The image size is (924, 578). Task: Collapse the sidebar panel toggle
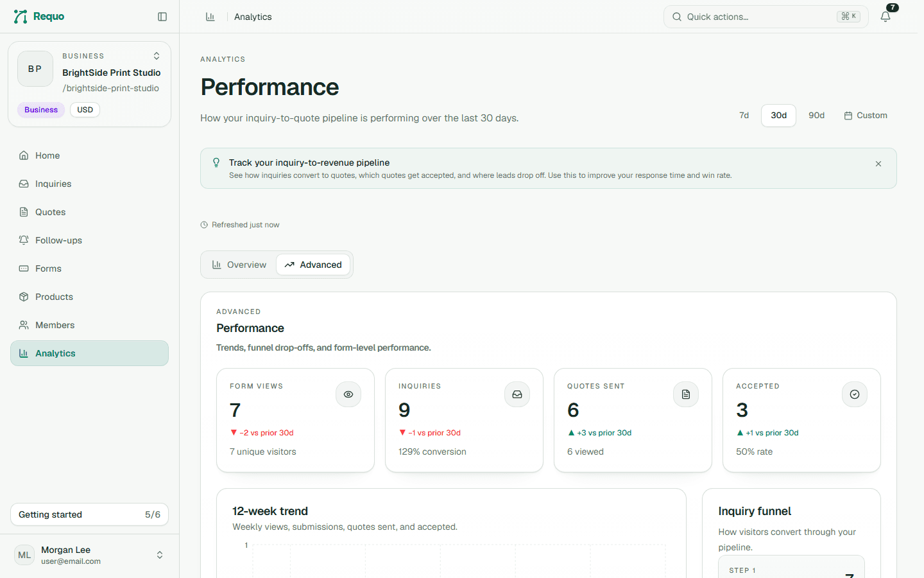point(162,17)
